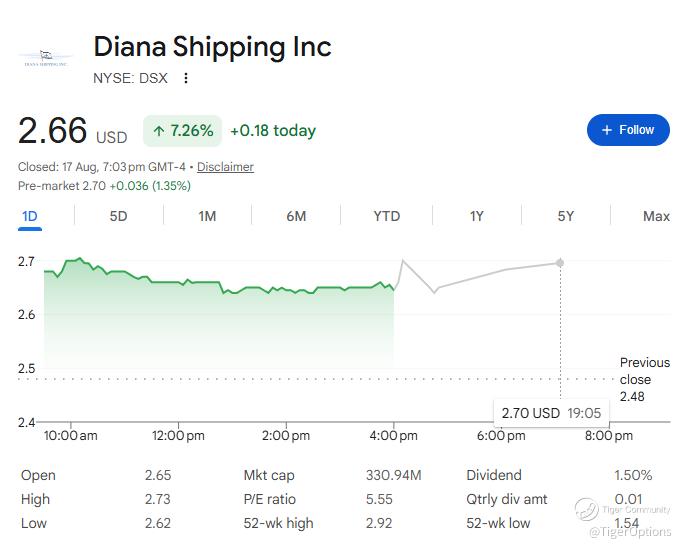Click the plus Follow button
The height and width of the screenshot is (547, 684).
click(x=628, y=130)
